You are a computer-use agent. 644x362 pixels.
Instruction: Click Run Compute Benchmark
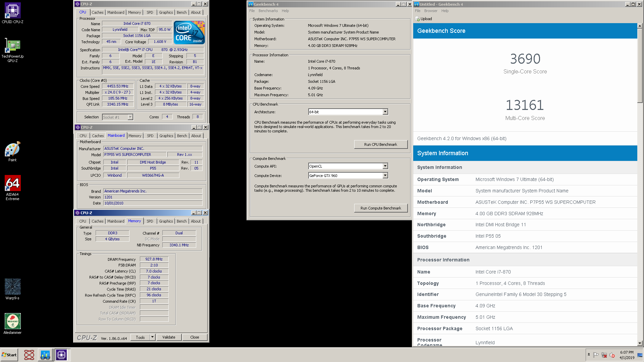[x=381, y=208]
